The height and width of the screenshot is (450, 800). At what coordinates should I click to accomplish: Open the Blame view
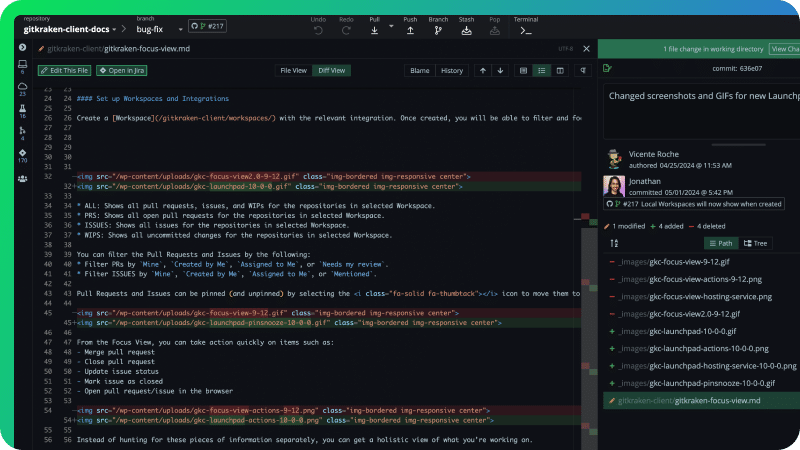pos(419,70)
